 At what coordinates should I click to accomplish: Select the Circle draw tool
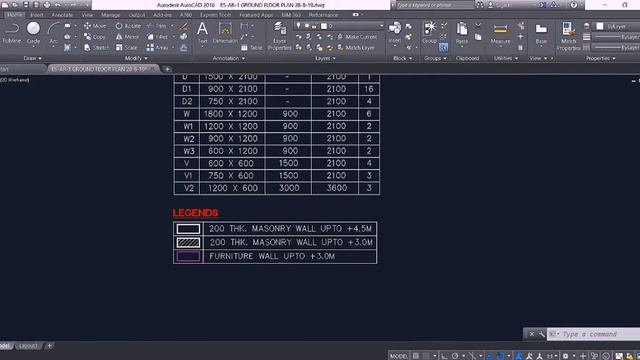(x=33, y=33)
